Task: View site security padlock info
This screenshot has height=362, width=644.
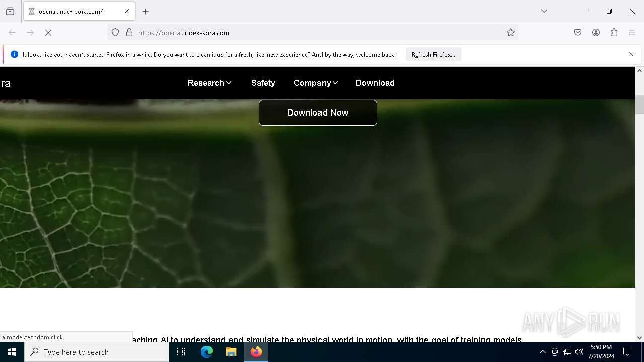Action: [x=129, y=33]
